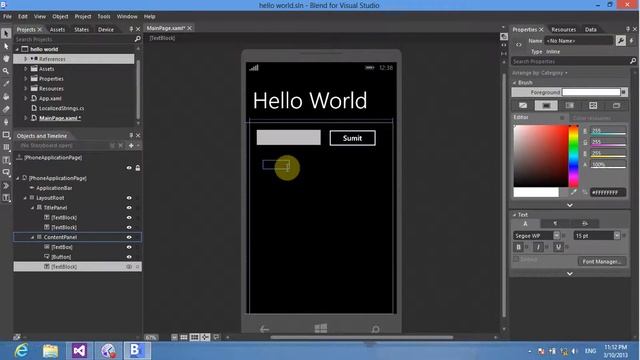Click the search icon in Properties panel
This screenshot has width=640, height=360.
coord(633,61)
